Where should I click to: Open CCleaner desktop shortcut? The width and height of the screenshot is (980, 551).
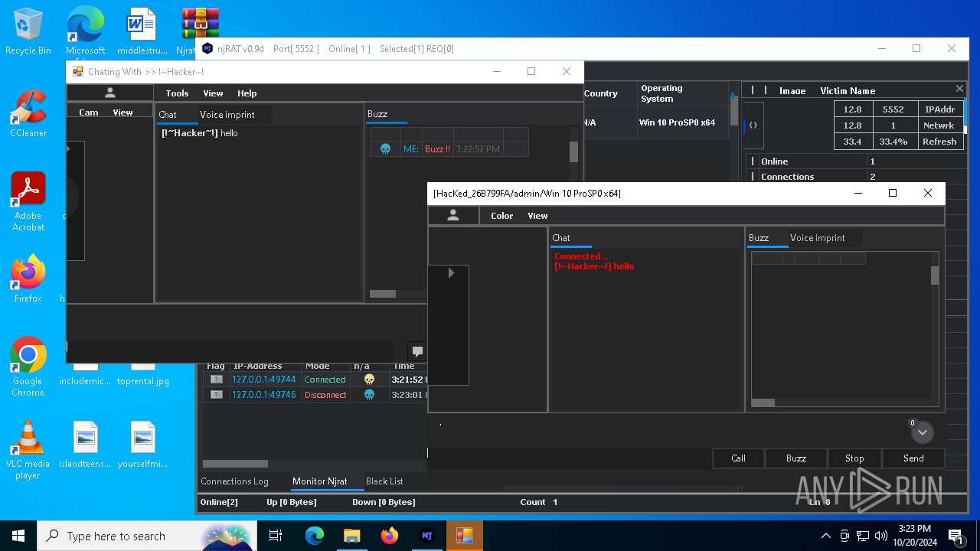click(x=28, y=113)
